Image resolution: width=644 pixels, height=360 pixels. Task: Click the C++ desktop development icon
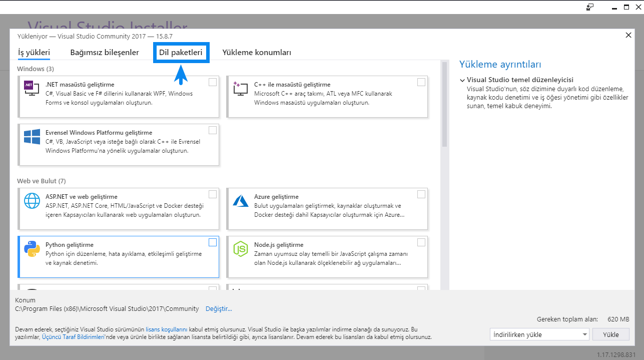[x=241, y=88]
